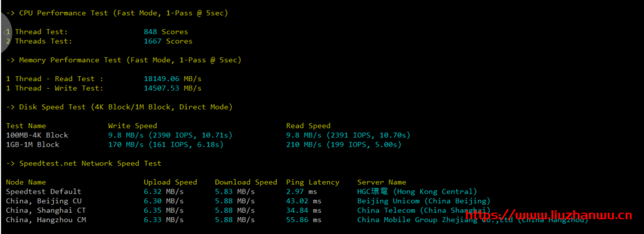Select the 100MB-4K Block row label

[37, 135]
